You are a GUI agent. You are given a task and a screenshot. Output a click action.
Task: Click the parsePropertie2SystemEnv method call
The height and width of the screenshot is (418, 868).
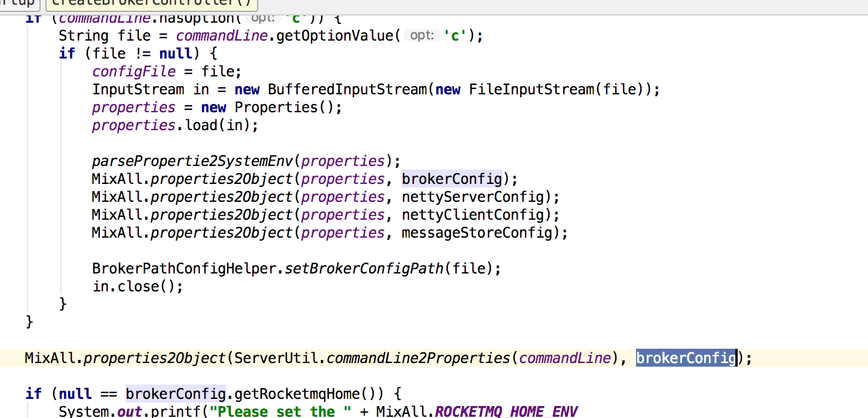click(195, 161)
